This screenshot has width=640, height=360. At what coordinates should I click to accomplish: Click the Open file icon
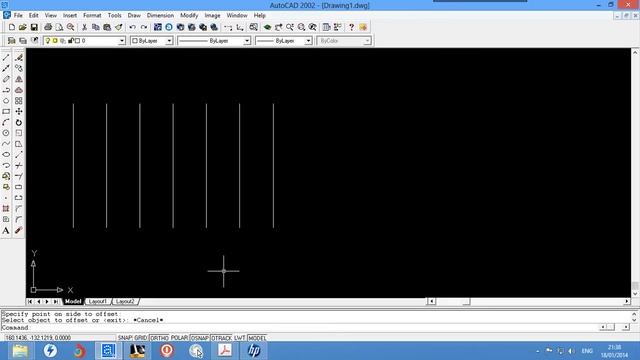coord(22,27)
